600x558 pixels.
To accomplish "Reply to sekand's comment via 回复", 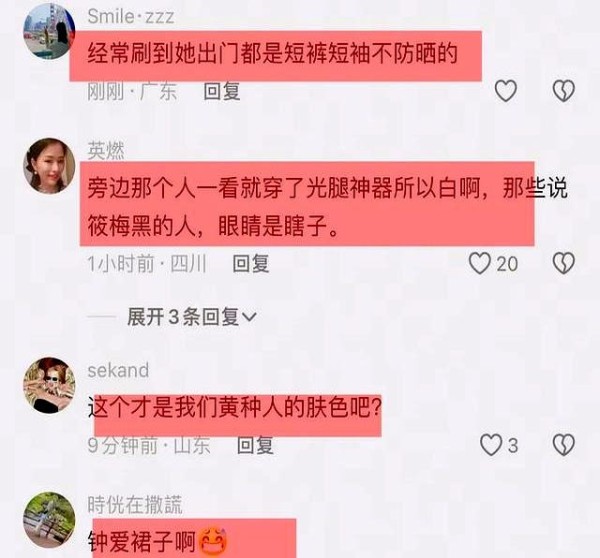I will 255,445.
